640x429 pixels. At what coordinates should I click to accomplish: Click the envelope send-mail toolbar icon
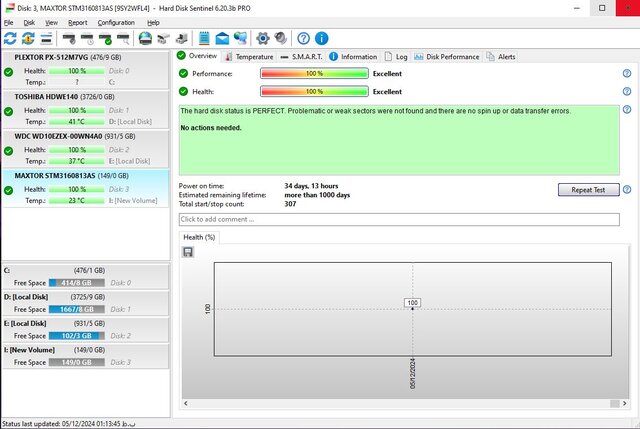(x=222, y=38)
